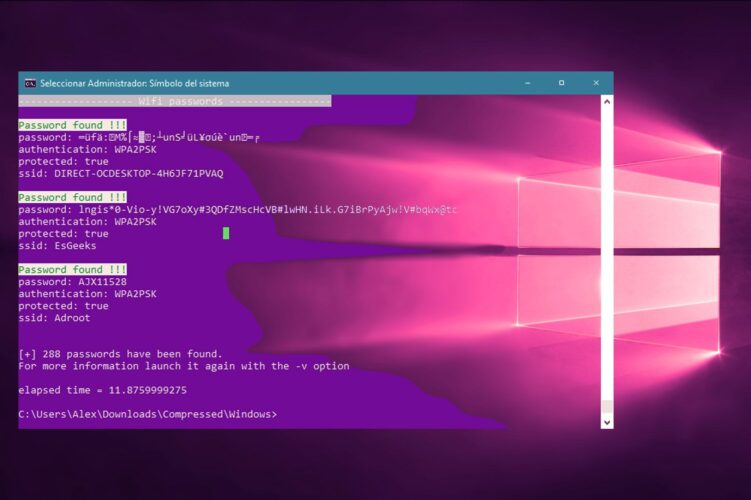Click the scrollbar up arrow
The height and width of the screenshot is (500, 751).
point(606,101)
